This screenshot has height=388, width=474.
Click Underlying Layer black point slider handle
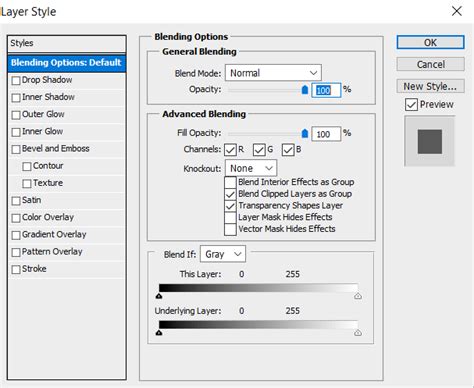[x=159, y=332]
